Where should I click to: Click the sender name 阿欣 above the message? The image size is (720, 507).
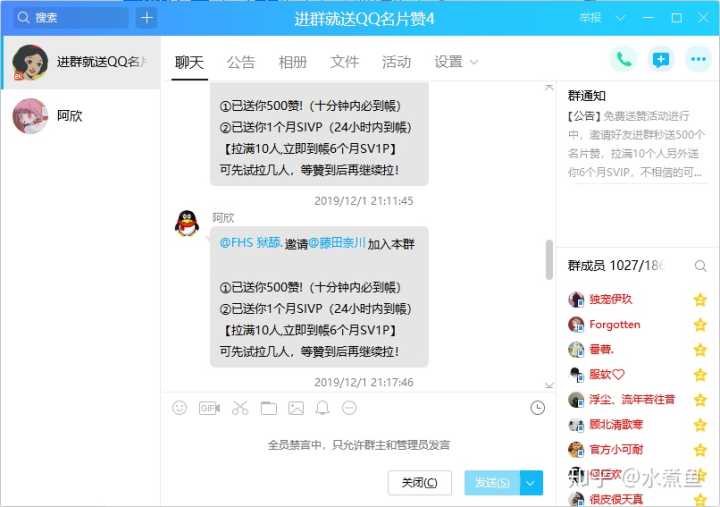[223, 218]
